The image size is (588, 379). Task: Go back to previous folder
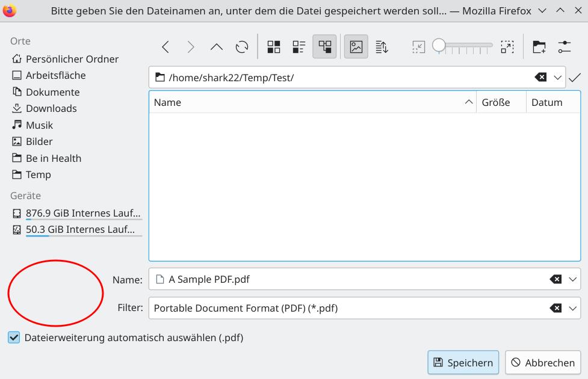(166, 47)
